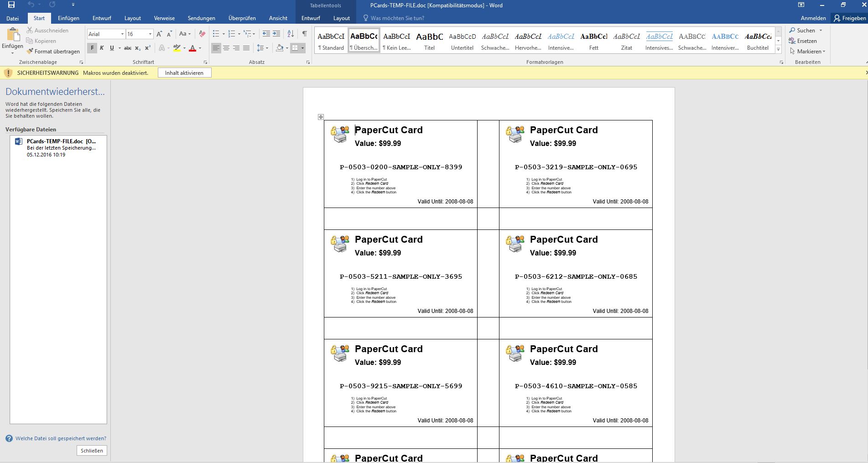The height and width of the screenshot is (463, 868).
Task: Show paragraph marks with the pilcrow toggle
Action: (x=304, y=34)
